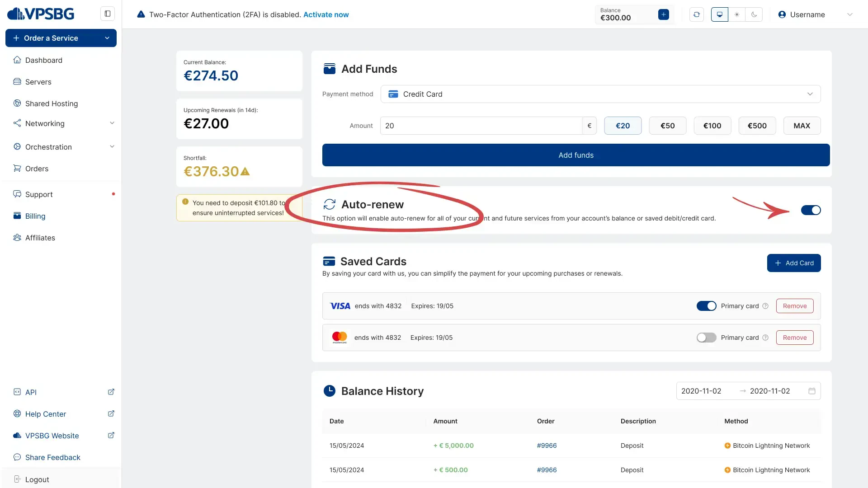Screen dimensions: 868x488
Task: Click help icon next to Visa Primary card
Action: click(765, 306)
